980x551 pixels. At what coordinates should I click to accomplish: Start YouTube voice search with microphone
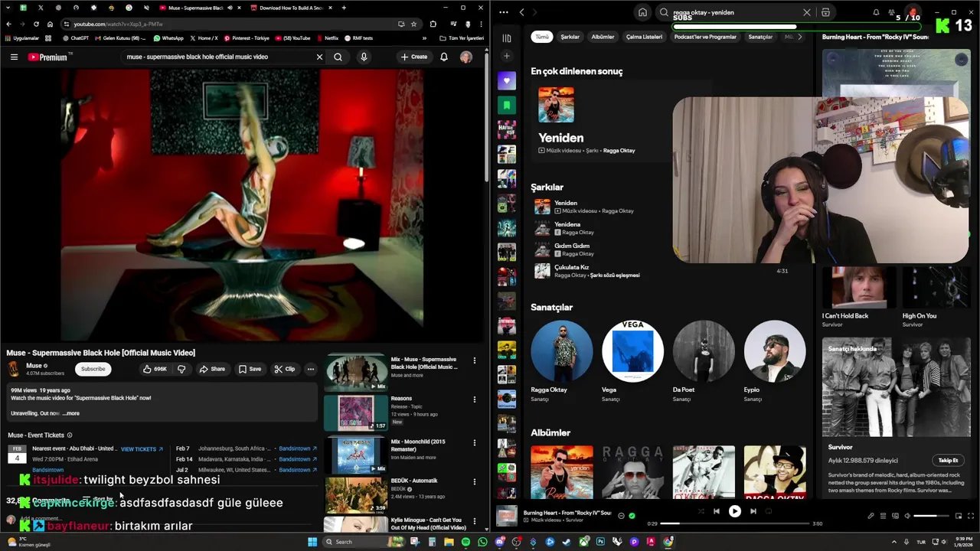pos(364,57)
